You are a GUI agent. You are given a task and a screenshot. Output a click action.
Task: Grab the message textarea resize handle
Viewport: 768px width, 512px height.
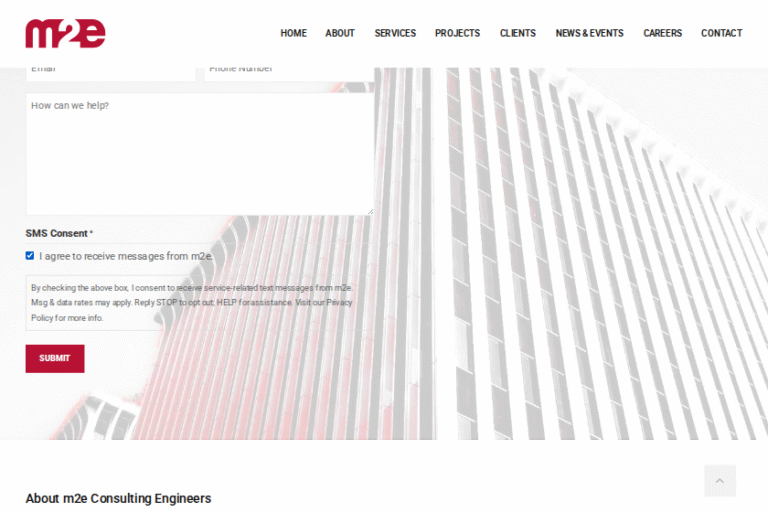[x=369, y=210]
